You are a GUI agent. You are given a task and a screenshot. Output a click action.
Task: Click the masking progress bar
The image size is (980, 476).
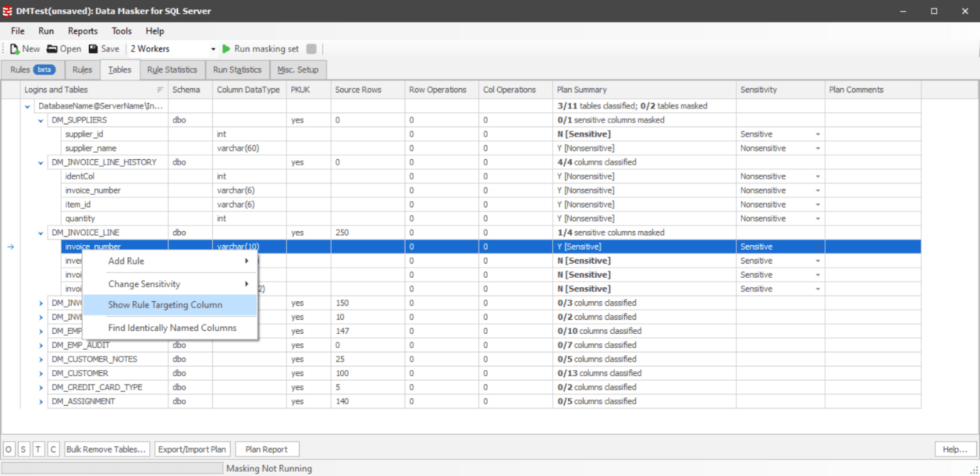[112, 468]
